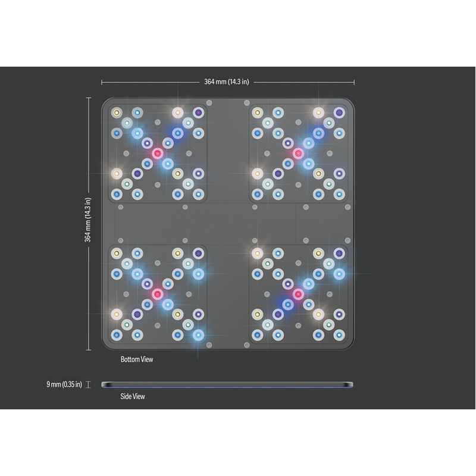
Task: Click the horizontal 364 mm width label
Action: pos(227,82)
